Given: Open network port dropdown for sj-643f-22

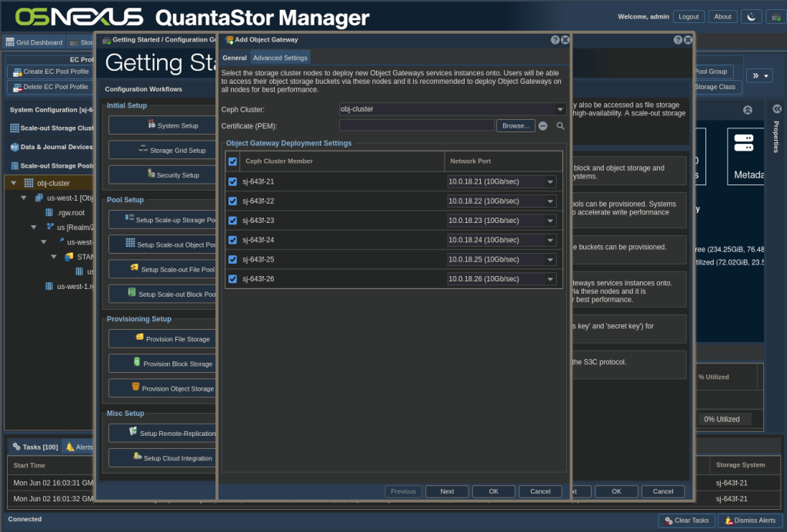Looking at the screenshot, I should [x=550, y=201].
